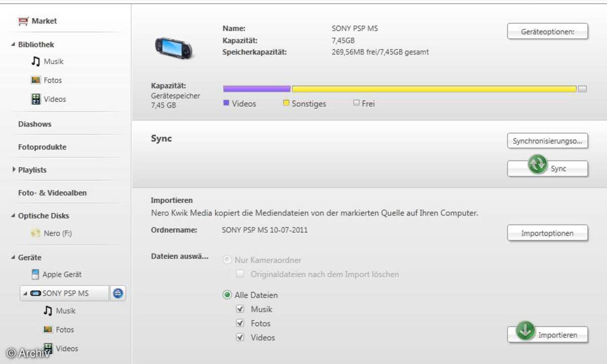Click the 269,56MB frei/7,45GB gesamt text
This screenshot has height=364, width=607.
(380, 52)
